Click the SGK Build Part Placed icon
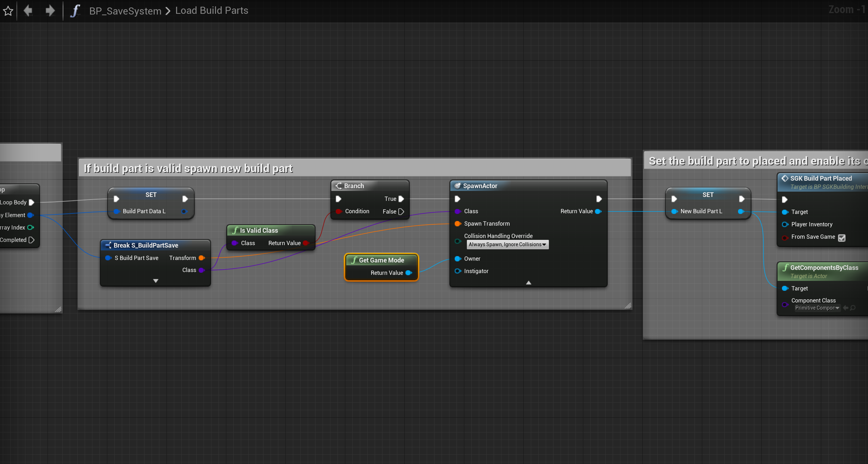 tap(785, 179)
